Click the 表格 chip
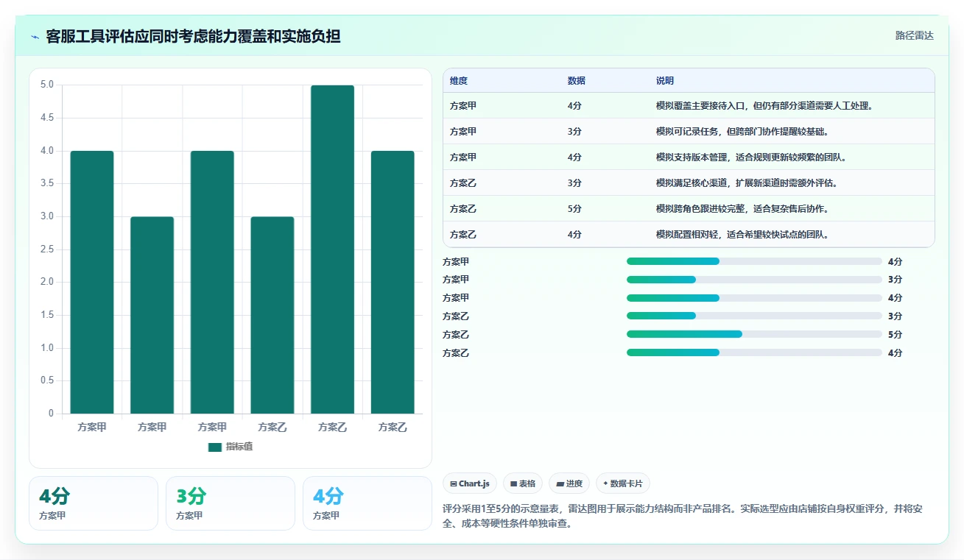This screenshot has width=964, height=560. 523,483
